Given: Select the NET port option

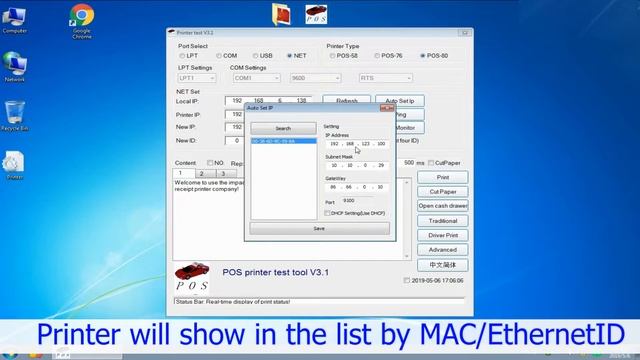Looking at the screenshot, I should coord(289,56).
